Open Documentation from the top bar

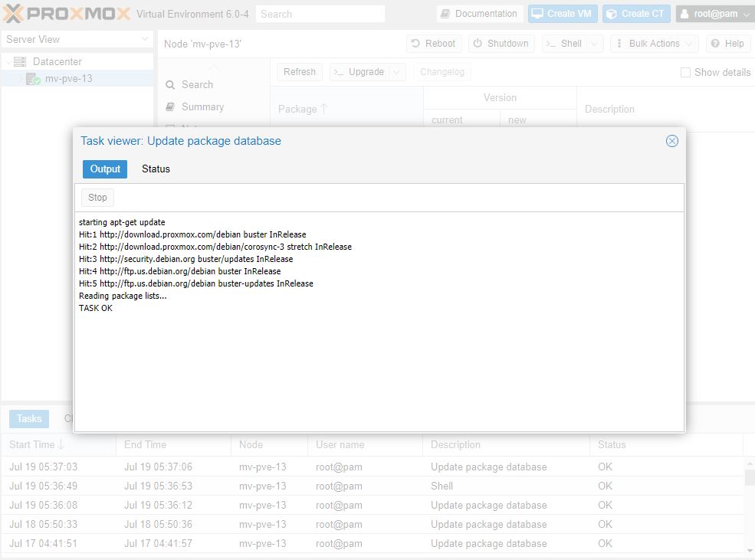(479, 14)
